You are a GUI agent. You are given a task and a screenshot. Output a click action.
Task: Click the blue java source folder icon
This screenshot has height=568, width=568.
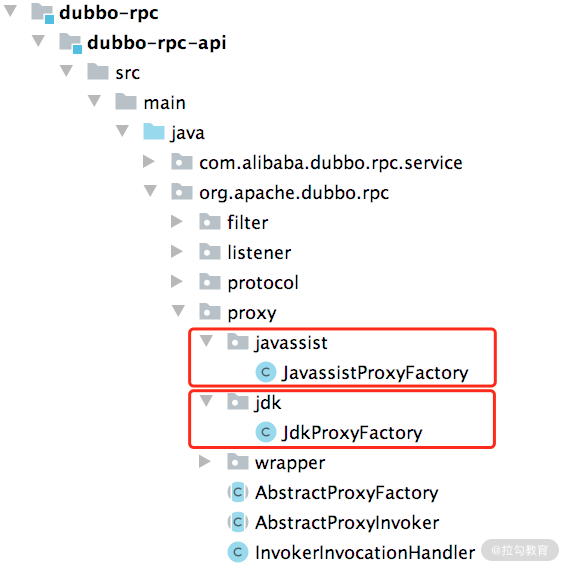point(154,132)
